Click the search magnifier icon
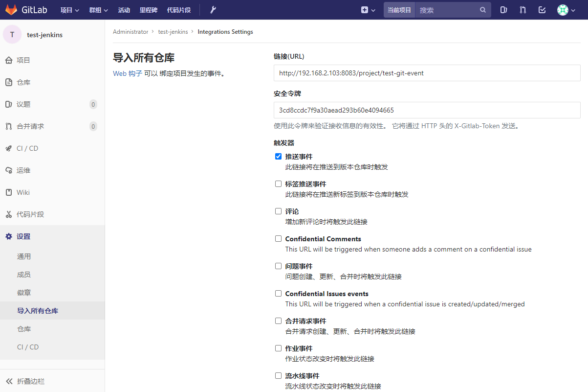The width and height of the screenshot is (588, 392). point(483,10)
